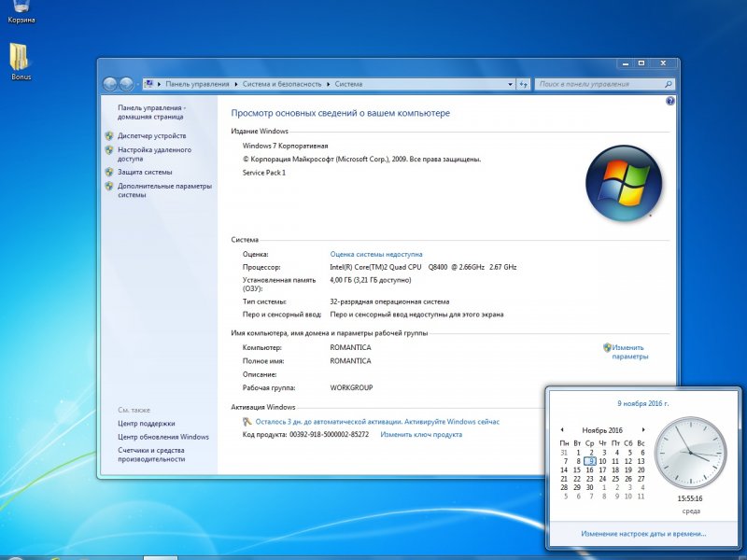Viewport: 747px width, 560px height.
Task: Click the keys icon in Активация Windows
Action: [x=247, y=422]
